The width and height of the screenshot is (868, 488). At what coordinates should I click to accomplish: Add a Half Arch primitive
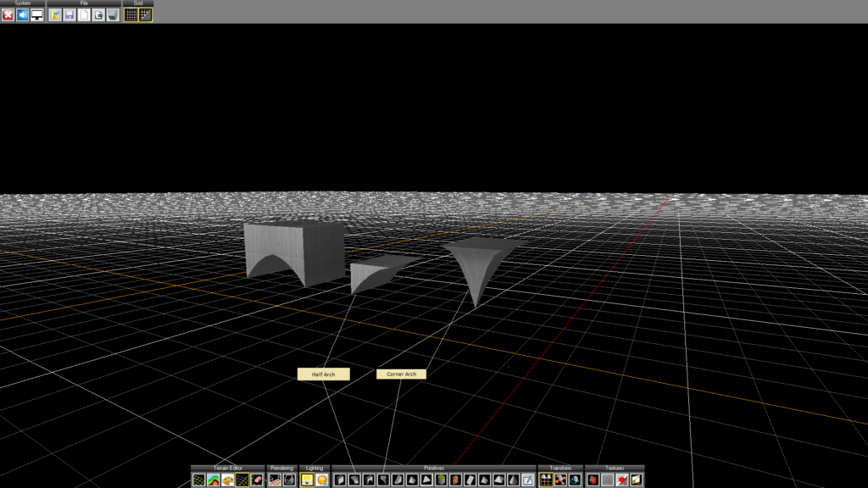click(354, 480)
